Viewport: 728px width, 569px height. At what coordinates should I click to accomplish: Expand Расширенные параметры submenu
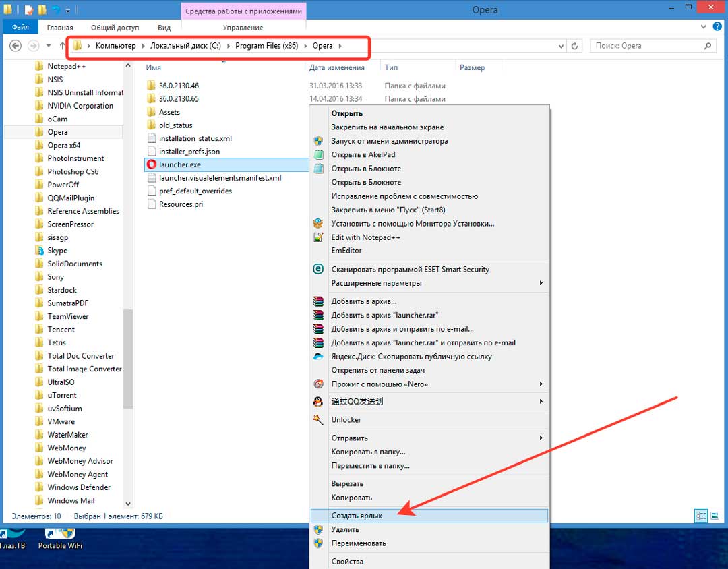541,283
